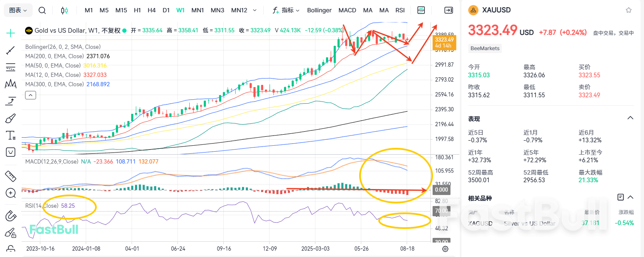644x257 pixels.
Task: Open the 图表 chart type dropdown
Action: (17, 10)
